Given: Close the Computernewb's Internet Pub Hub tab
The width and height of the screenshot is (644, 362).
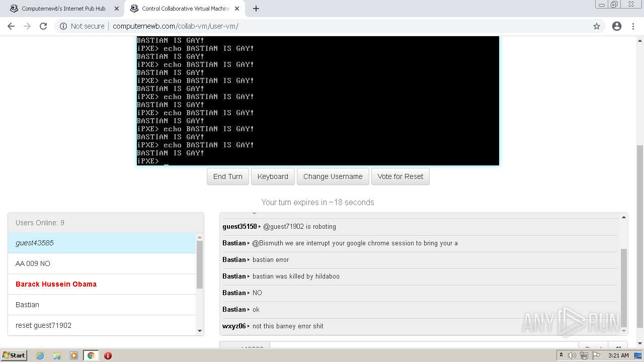Looking at the screenshot, I should click(x=116, y=9).
